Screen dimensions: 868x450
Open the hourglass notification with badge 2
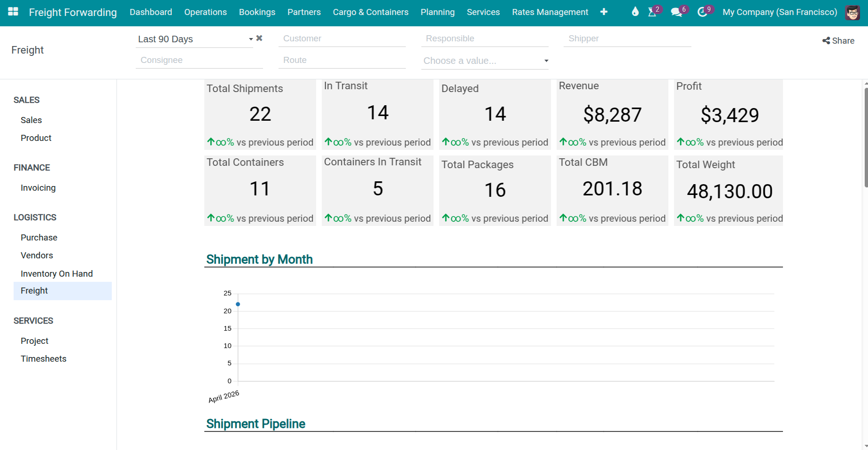pos(653,13)
